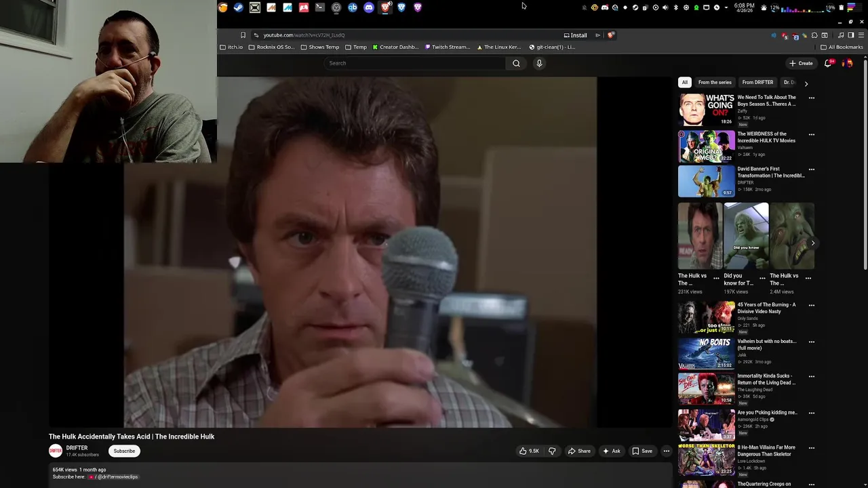
Task: Open the Valheim no boats thumbnail
Action: (706, 353)
